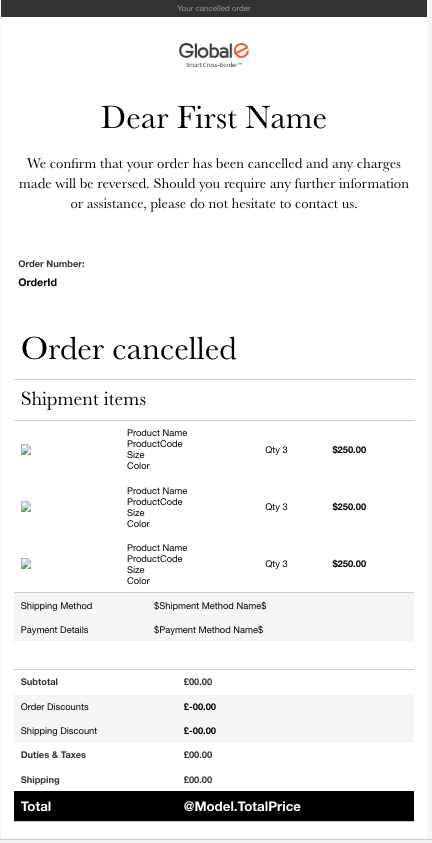Click the first product's broken image thumbnail
Screen dimensions: 432x843
point(26,450)
